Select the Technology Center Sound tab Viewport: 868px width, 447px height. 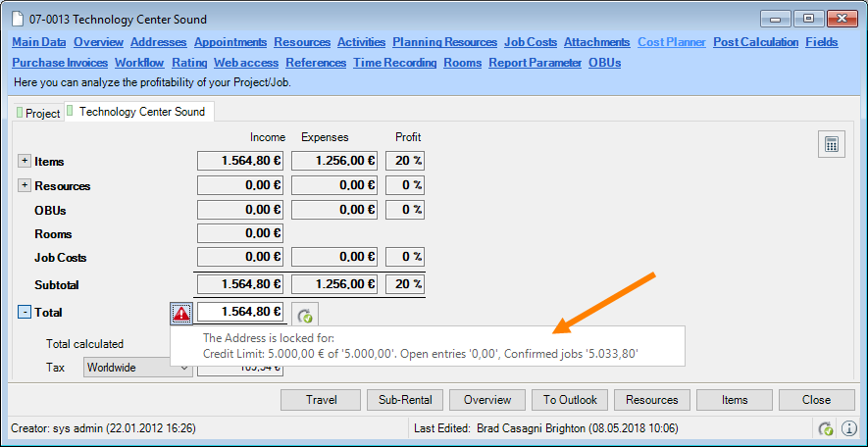click(140, 112)
